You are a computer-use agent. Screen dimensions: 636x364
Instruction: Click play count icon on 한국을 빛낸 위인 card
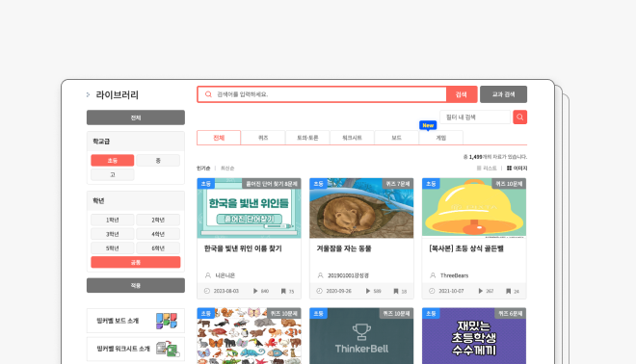(255, 291)
